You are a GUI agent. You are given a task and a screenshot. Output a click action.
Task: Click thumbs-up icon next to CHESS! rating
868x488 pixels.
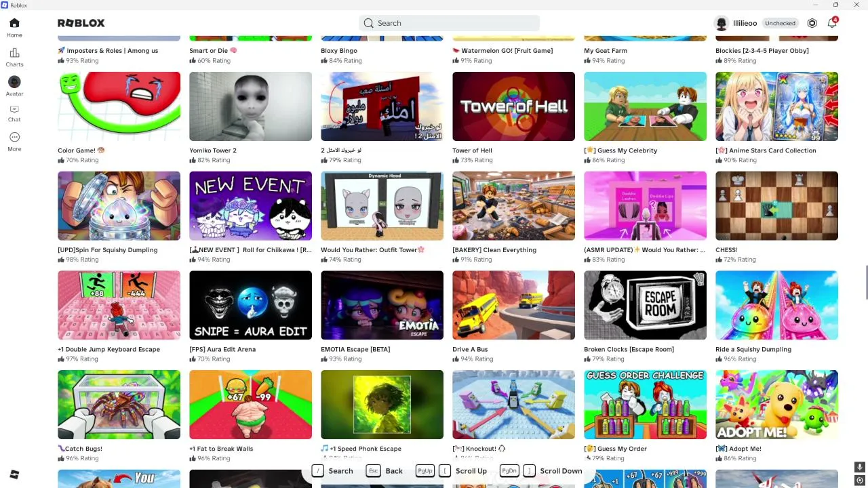719,260
